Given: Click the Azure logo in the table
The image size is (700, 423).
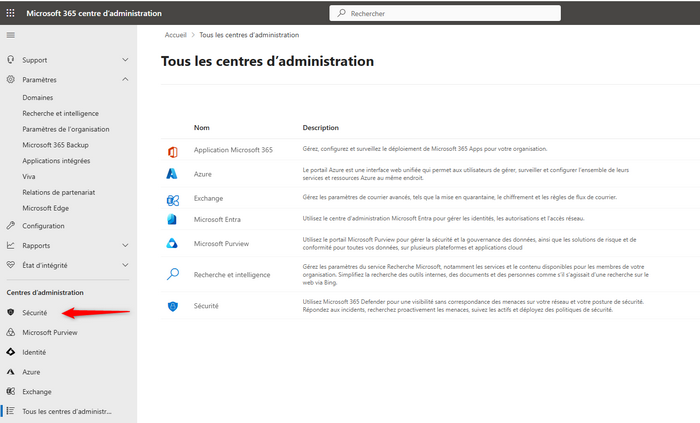Looking at the screenshot, I should pos(172,174).
